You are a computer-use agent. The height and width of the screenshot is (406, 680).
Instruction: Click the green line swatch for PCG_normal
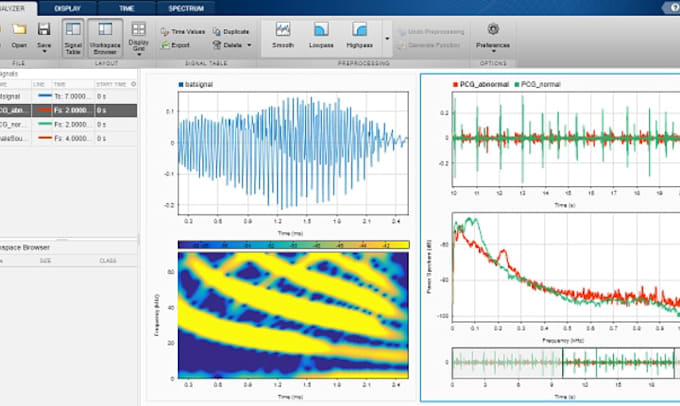(x=45, y=124)
